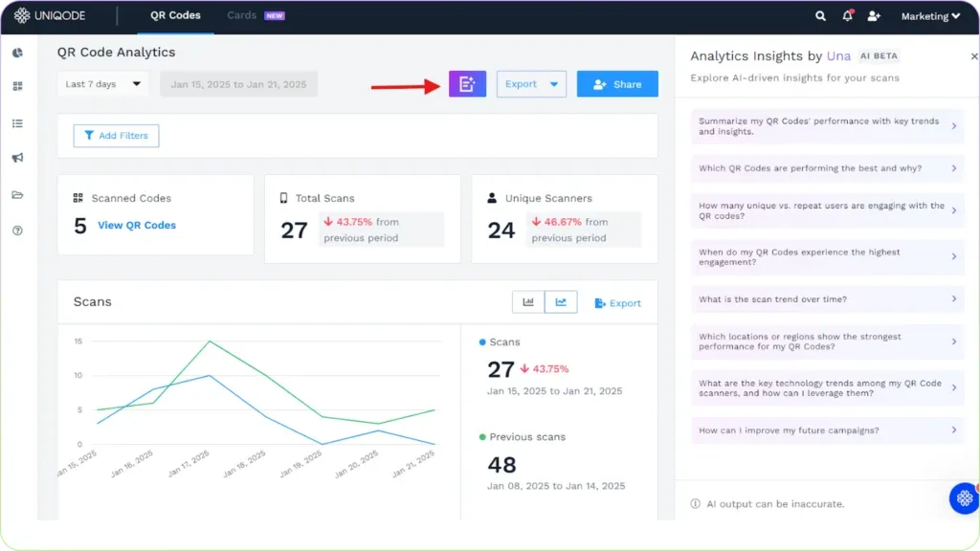Image resolution: width=980 pixels, height=551 pixels.
Task: Switch Scans chart to bar view
Action: coord(528,302)
